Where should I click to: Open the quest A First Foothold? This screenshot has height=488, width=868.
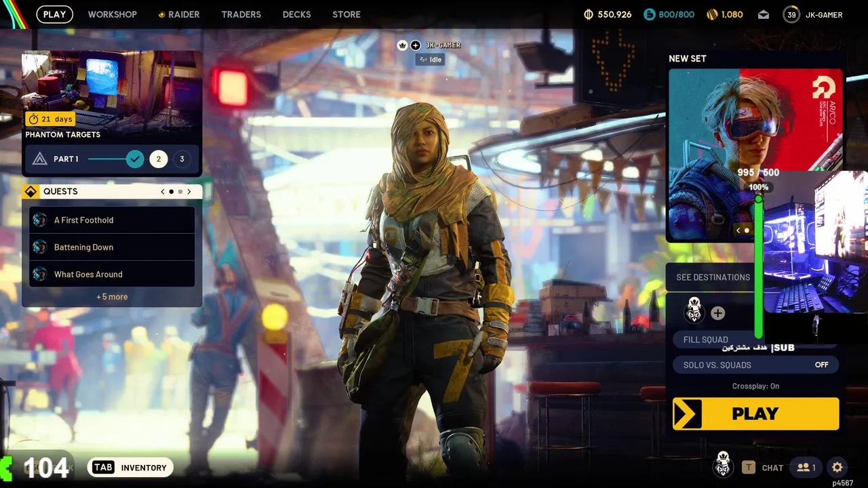(112, 220)
